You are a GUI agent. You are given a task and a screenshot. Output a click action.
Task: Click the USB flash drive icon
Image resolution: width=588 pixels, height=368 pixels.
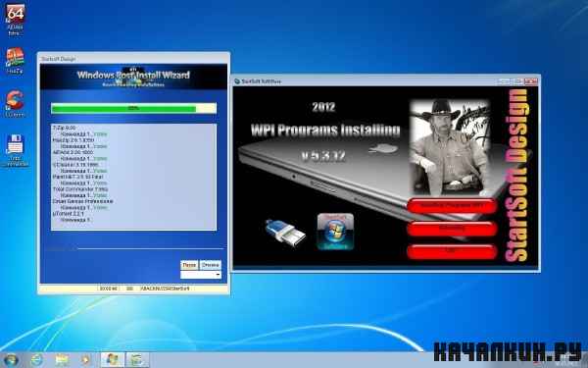click(x=285, y=233)
